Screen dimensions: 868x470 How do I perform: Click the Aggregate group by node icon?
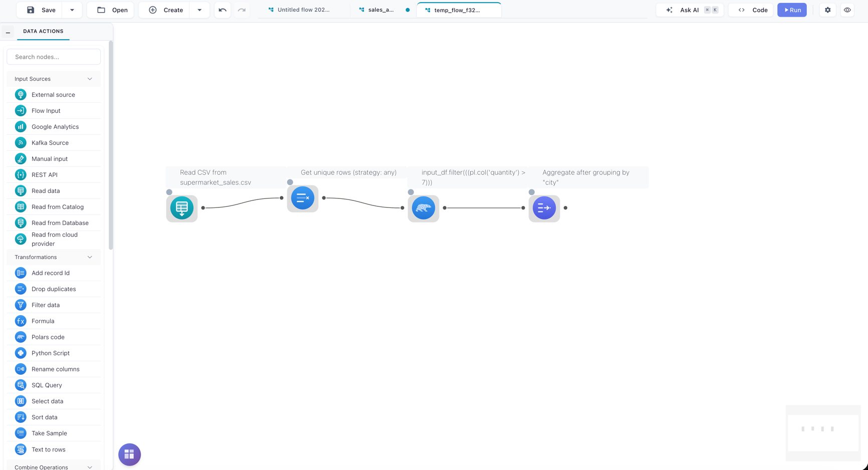pyautogui.click(x=544, y=208)
